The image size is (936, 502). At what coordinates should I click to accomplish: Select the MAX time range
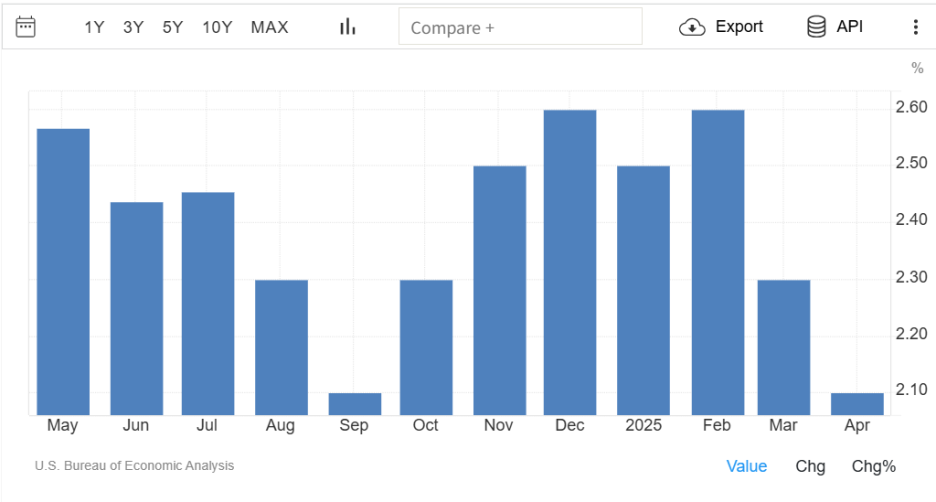pyautogui.click(x=269, y=27)
